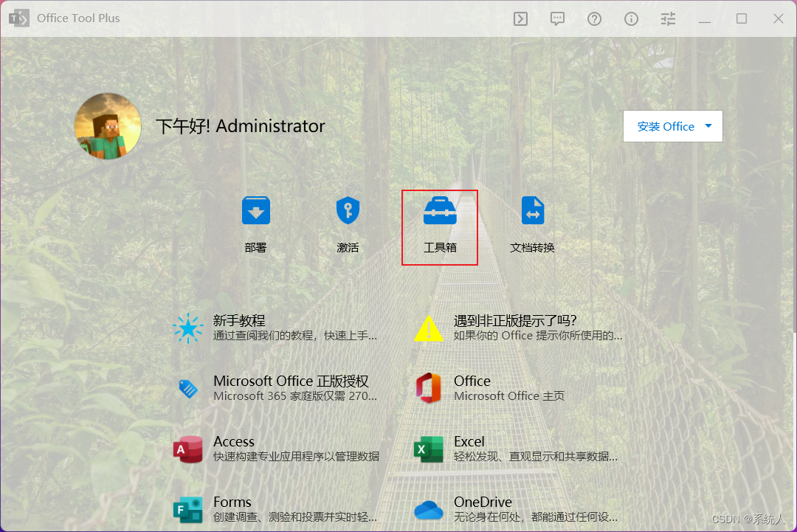Screen dimensions: 797x532
Task: Expand the 安装 Office dropdown arrow
Action: point(708,125)
